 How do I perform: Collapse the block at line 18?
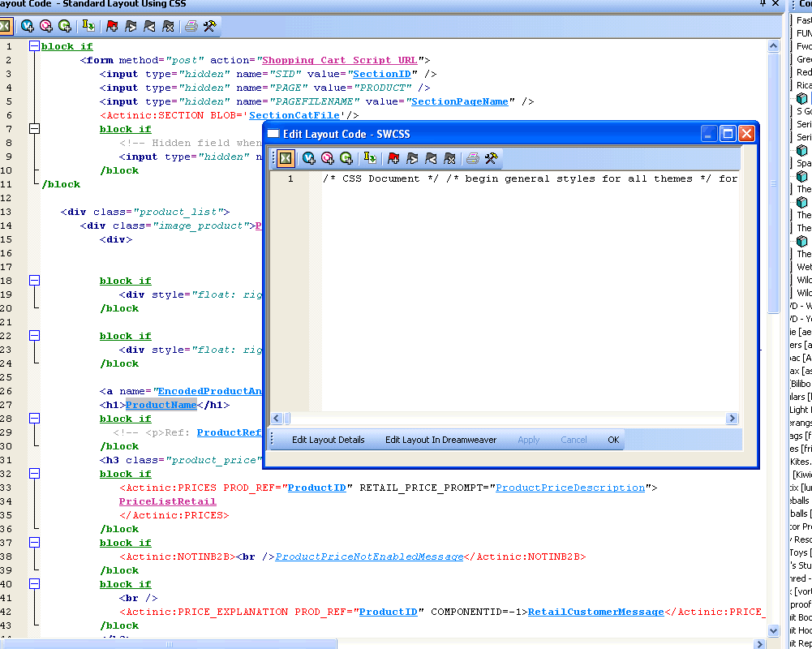(x=34, y=281)
